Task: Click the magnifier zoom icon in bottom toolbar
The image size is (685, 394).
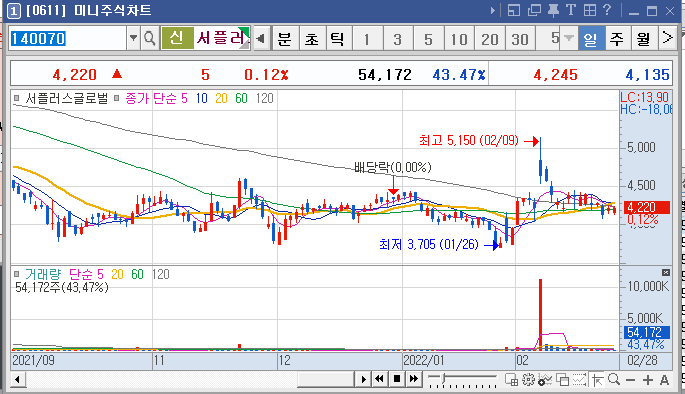Action: coord(614,379)
